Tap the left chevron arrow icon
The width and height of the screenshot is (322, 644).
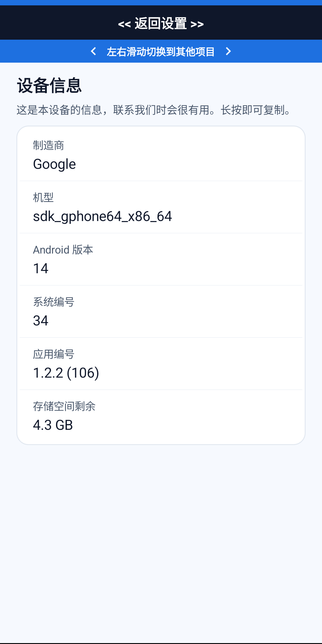(93, 51)
